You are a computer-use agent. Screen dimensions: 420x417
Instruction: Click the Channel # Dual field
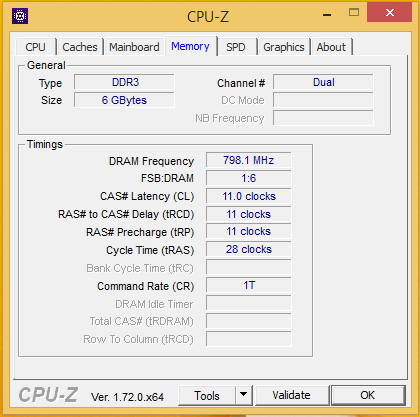pos(323,82)
